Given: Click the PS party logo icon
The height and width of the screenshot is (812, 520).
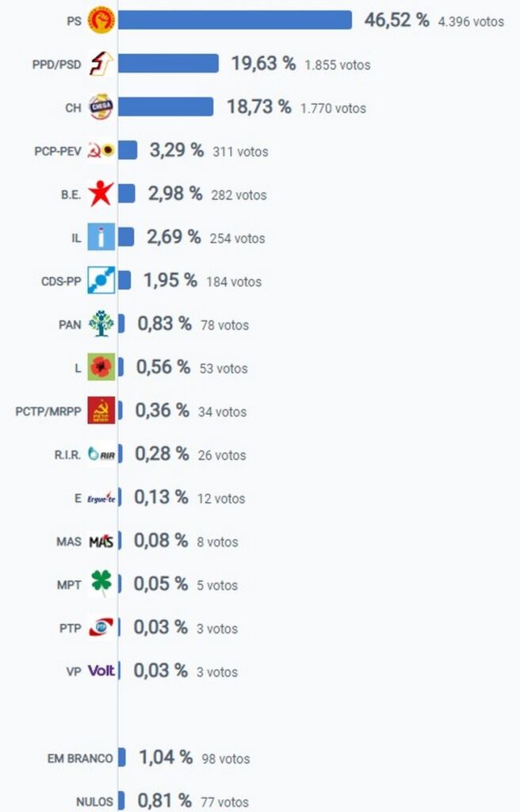Looking at the screenshot, I should coord(101,20).
